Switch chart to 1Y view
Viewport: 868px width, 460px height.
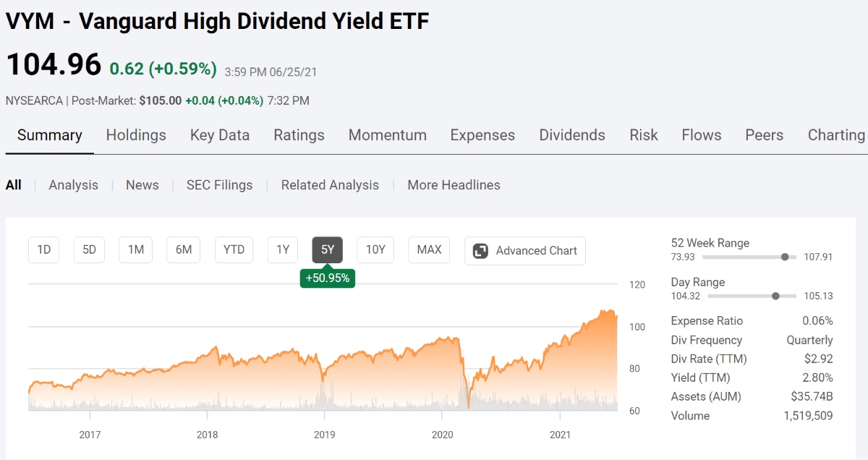(x=283, y=250)
